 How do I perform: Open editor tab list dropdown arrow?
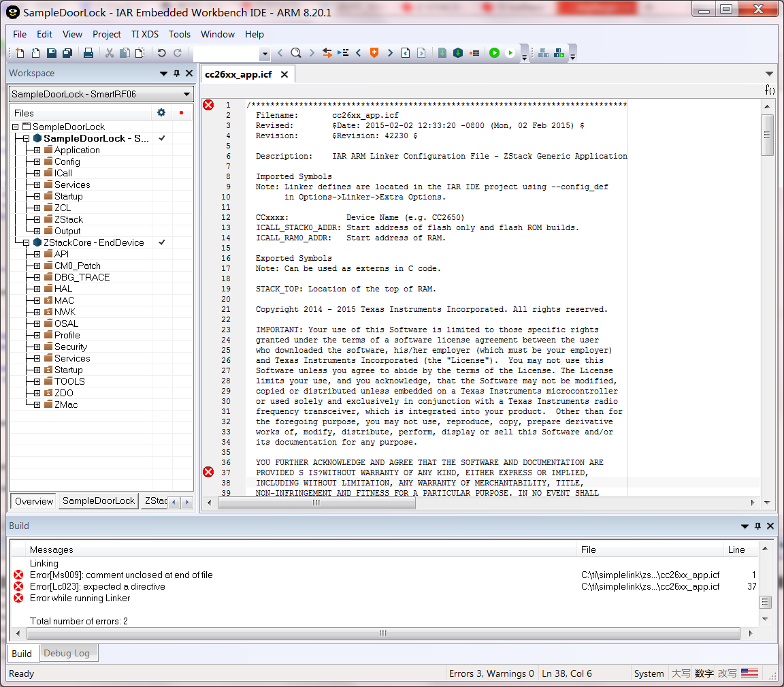point(769,74)
